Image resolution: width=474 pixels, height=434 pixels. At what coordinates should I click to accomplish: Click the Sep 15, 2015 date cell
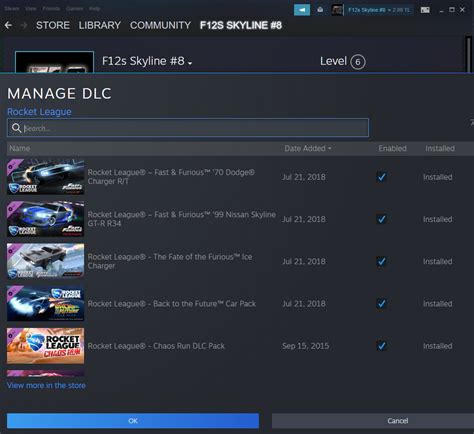pos(305,346)
